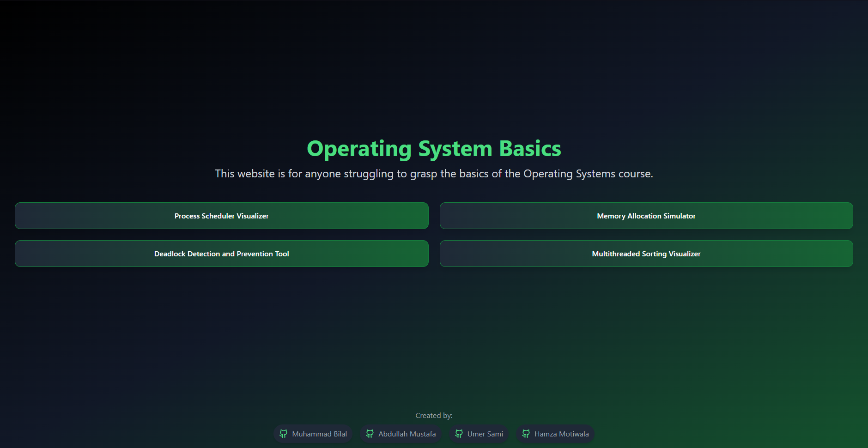The image size is (868, 448).
Task: Launch the Memory Allocation Simulator
Action: tap(646, 216)
